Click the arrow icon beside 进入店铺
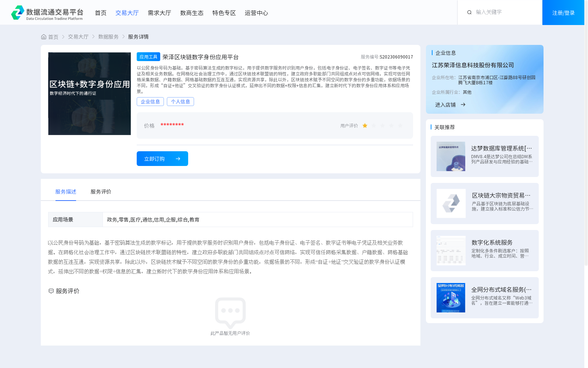The height and width of the screenshot is (368, 588). (x=463, y=105)
